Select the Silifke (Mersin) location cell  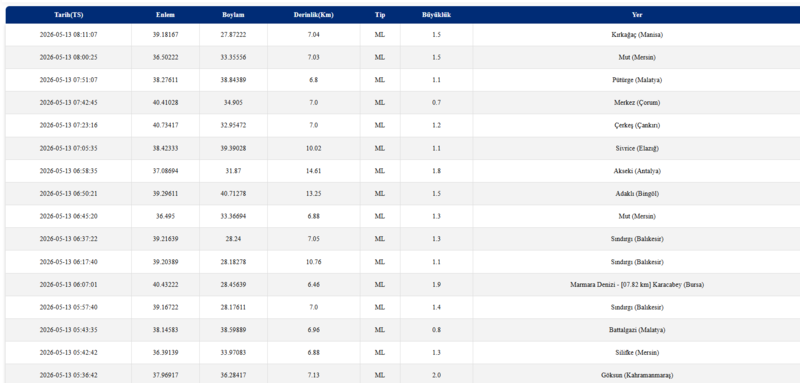pos(637,353)
